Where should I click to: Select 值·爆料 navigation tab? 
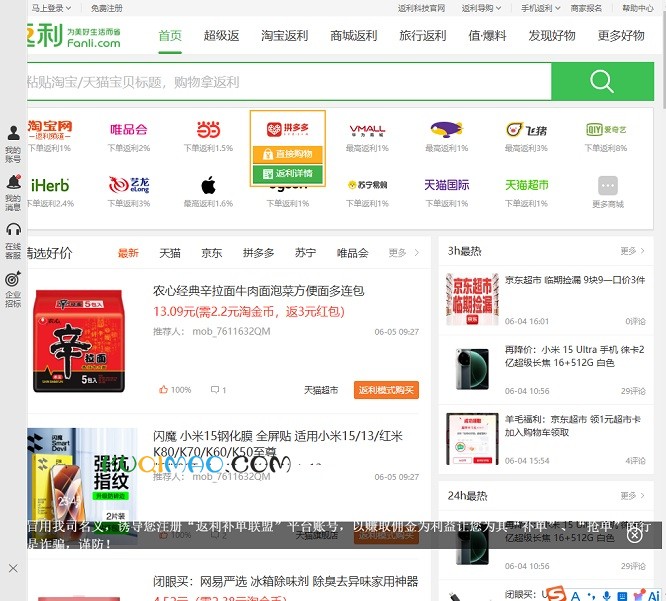(x=487, y=36)
